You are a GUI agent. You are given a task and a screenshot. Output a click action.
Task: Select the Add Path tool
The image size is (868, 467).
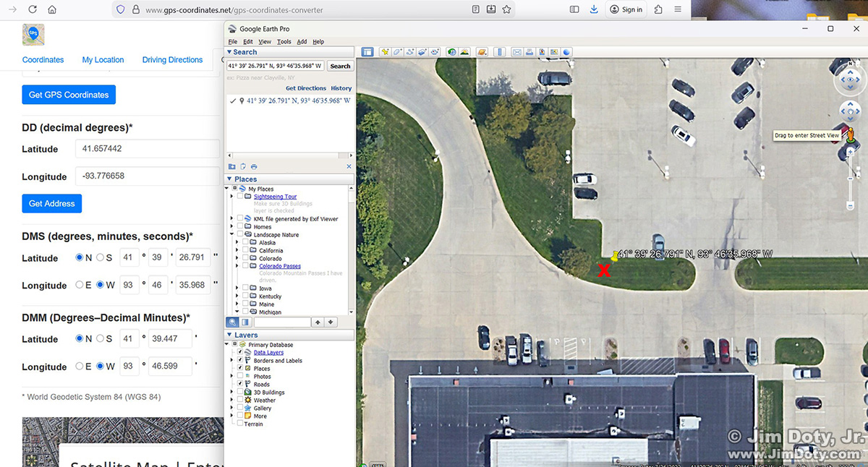410,52
